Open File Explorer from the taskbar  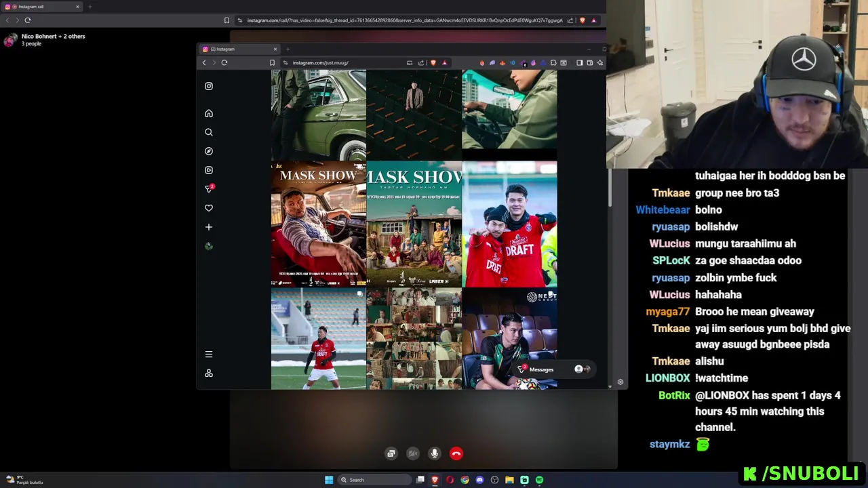click(x=509, y=480)
